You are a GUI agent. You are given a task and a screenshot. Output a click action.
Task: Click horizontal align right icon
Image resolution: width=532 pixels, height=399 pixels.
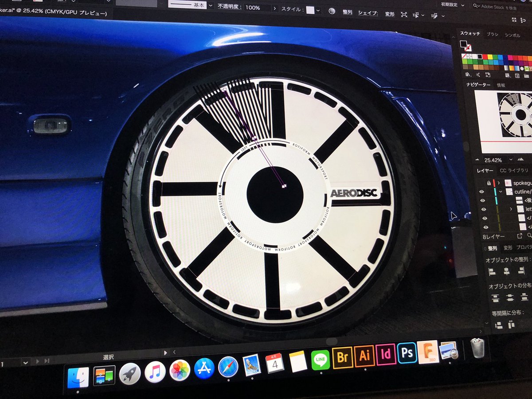pos(521,270)
